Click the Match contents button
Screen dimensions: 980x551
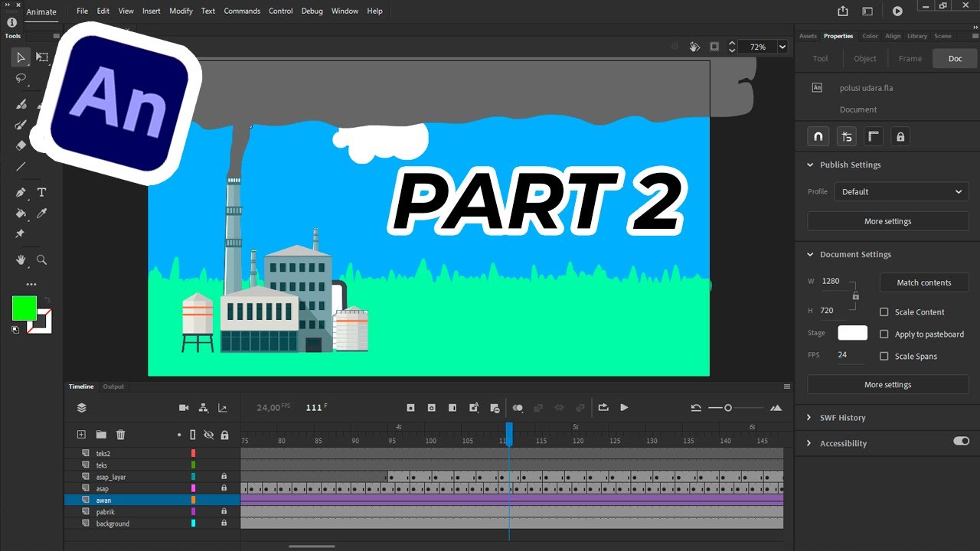[924, 282]
